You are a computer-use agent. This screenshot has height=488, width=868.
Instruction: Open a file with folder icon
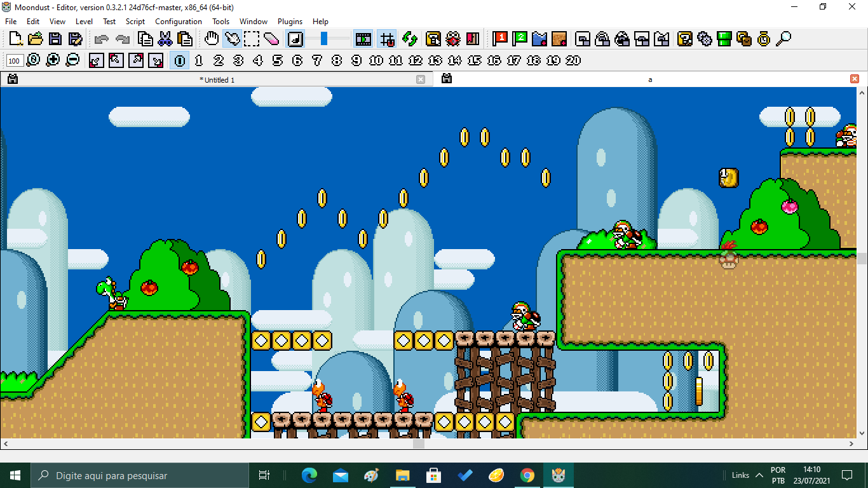pyautogui.click(x=36, y=39)
